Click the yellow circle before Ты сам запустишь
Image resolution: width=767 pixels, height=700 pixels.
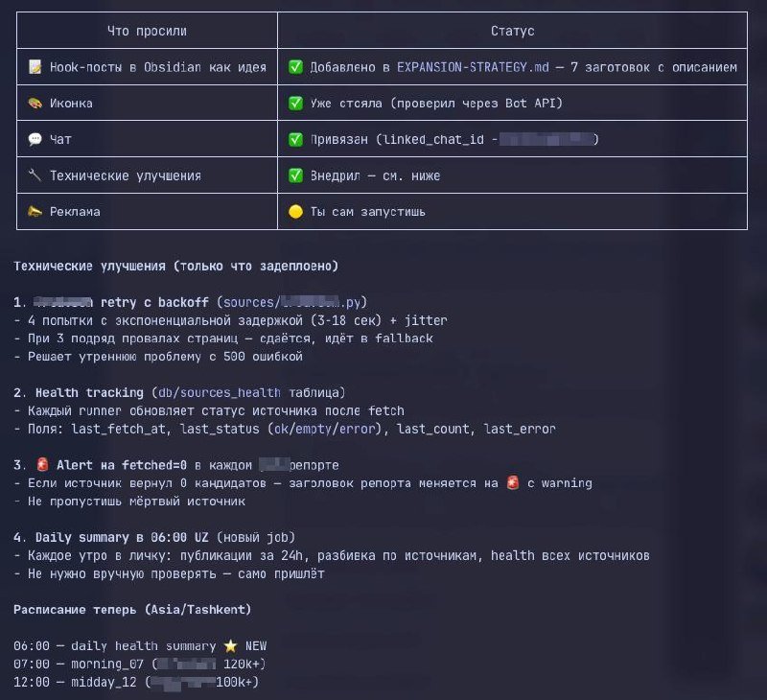(x=295, y=211)
